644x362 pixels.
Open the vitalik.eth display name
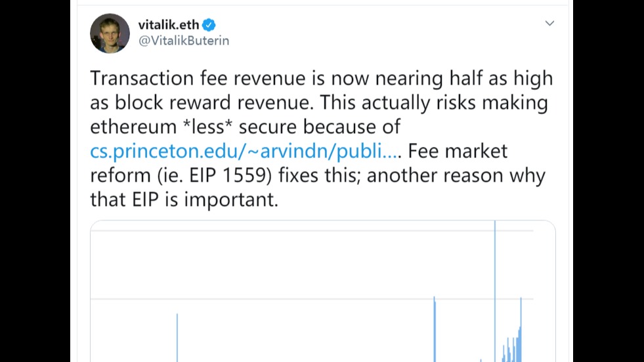169,25
